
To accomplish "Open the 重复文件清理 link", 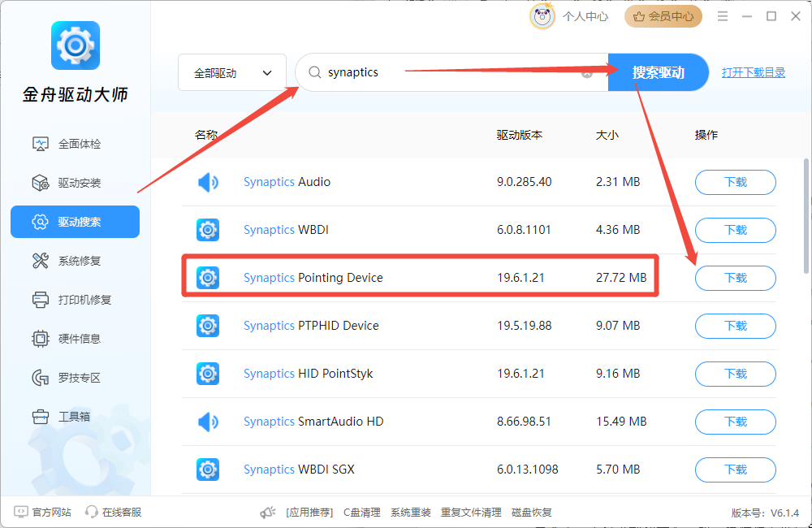I will pos(471,513).
